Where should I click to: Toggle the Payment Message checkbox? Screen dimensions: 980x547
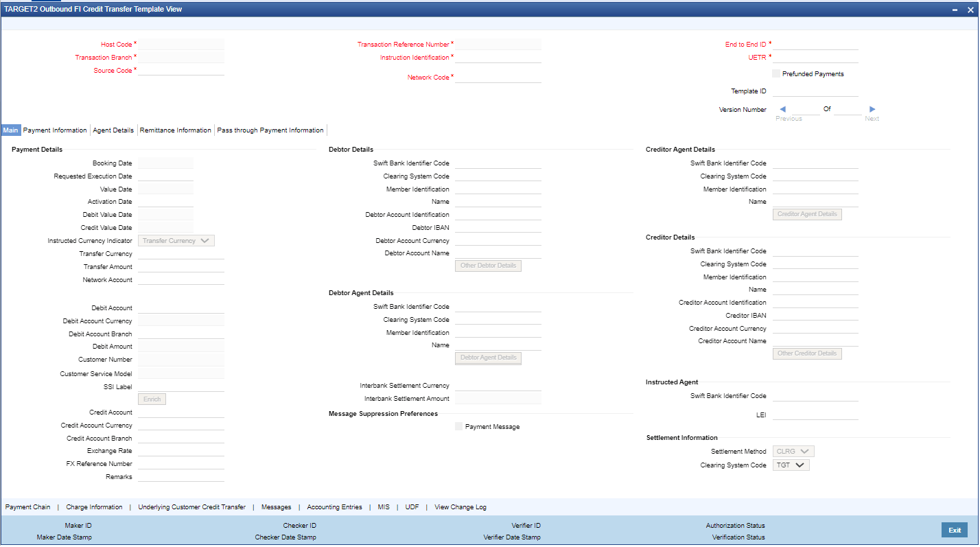tap(459, 426)
